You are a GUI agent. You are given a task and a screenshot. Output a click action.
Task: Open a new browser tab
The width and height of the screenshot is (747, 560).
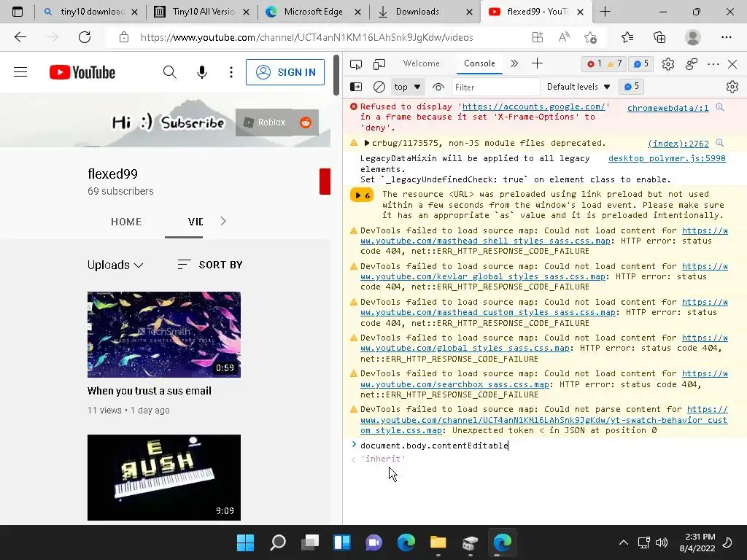coord(605,12)
